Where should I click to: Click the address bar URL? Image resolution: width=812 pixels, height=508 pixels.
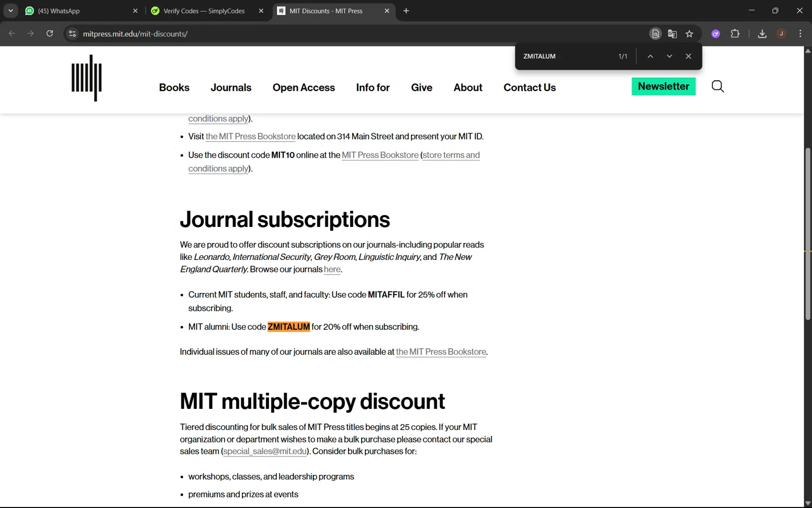[135, 34]
